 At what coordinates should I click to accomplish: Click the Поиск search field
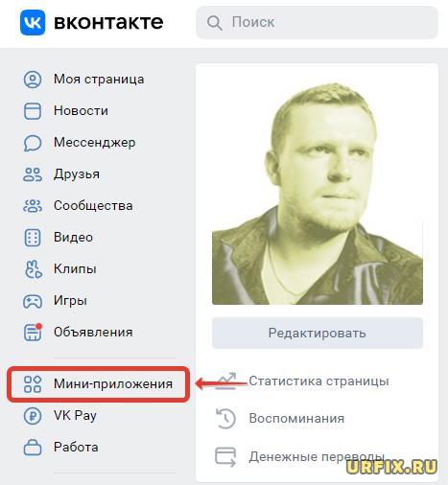click(x=317, y=22)
